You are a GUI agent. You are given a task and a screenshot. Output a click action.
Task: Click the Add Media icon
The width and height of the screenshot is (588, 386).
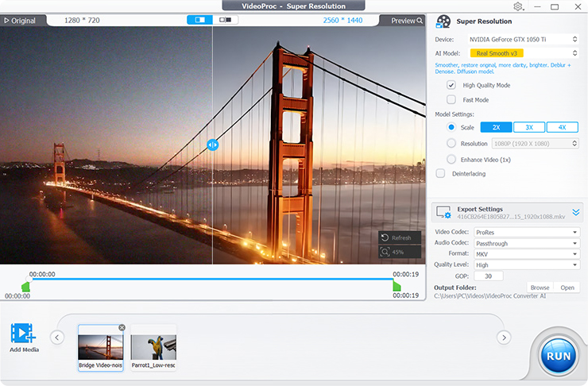click(24, 334)
